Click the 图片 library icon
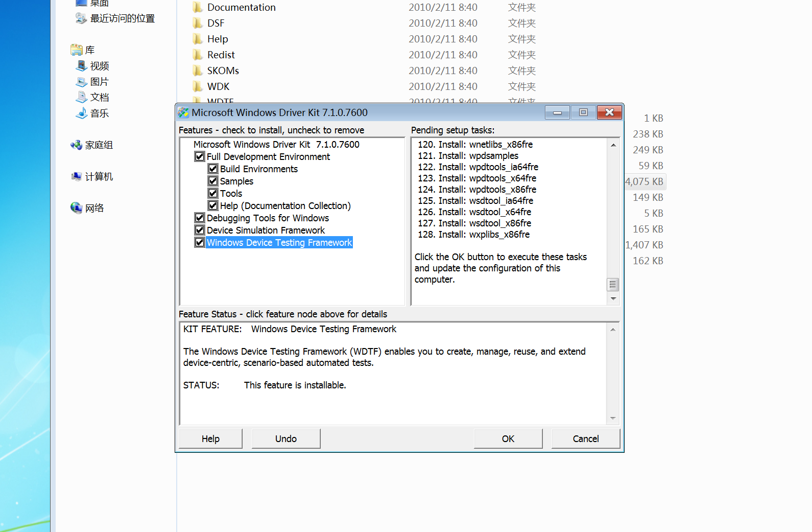812x532 pixels. [81, 82]
